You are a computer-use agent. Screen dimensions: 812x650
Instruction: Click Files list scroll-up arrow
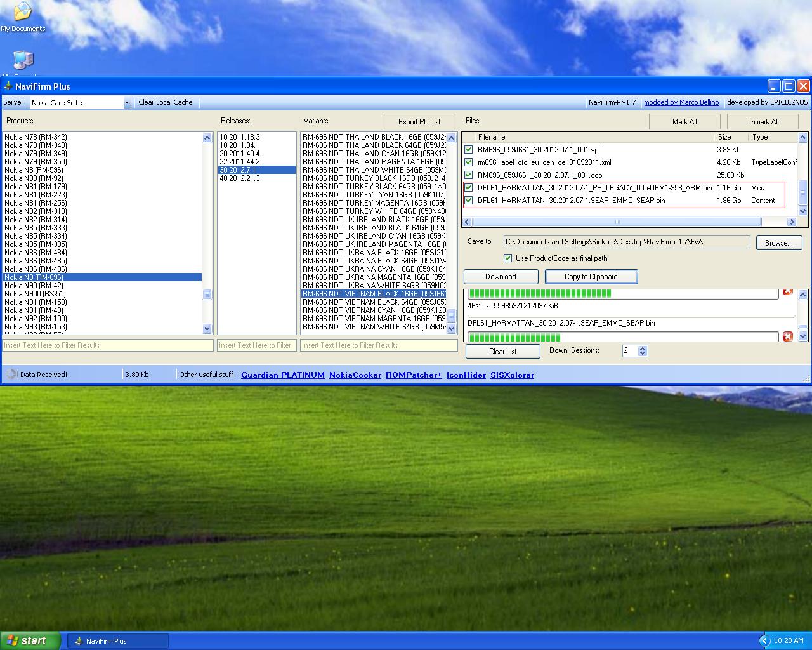pos(802,137)
